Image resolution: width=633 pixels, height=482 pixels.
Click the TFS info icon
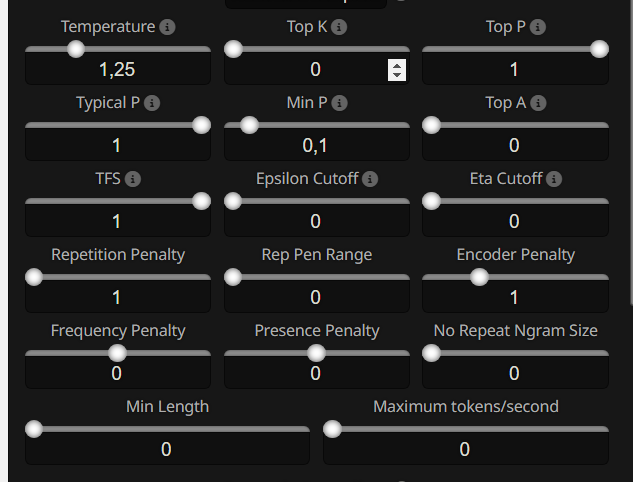click(133, 179)
